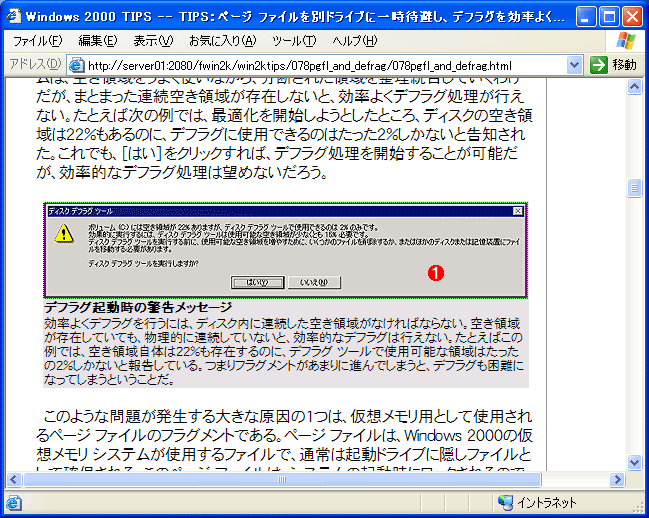649x518 pixels.
Task: Open the ヘルプ(H) menu
Action: click(x=355, y=41)
